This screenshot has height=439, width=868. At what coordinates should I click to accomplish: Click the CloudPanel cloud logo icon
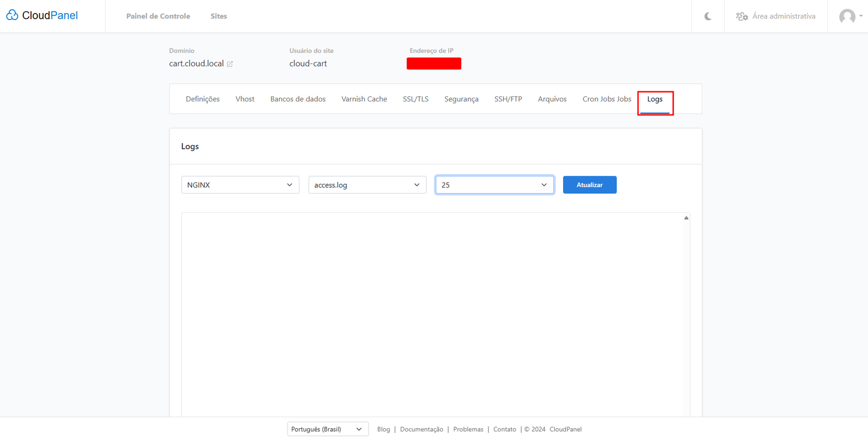coord(12,15)
